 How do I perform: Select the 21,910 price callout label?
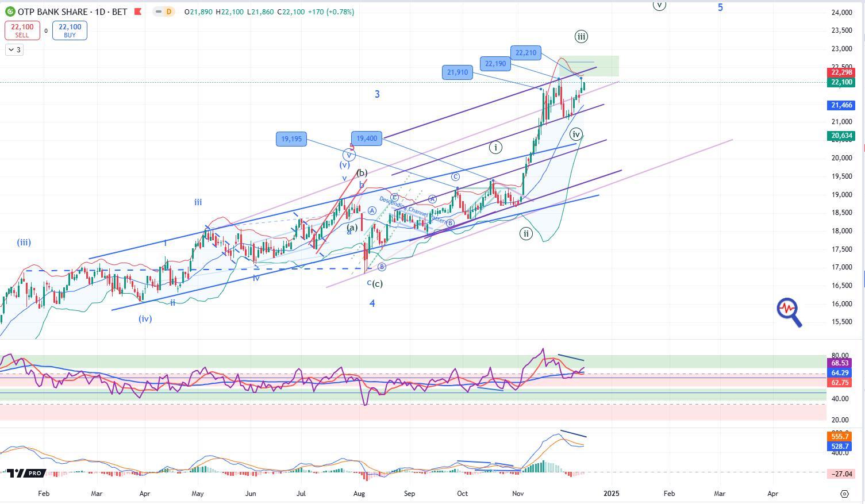(458, 72)
